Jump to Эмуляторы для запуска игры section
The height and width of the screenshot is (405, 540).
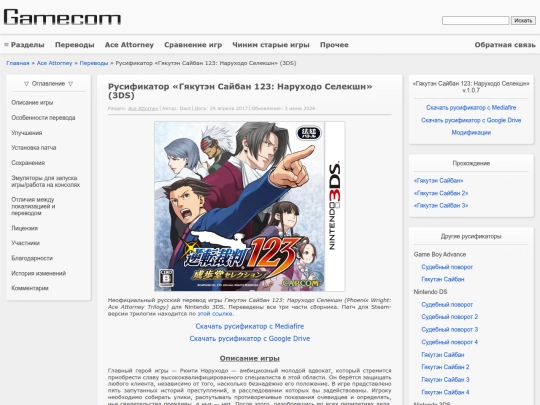click(x=45, y=181)
